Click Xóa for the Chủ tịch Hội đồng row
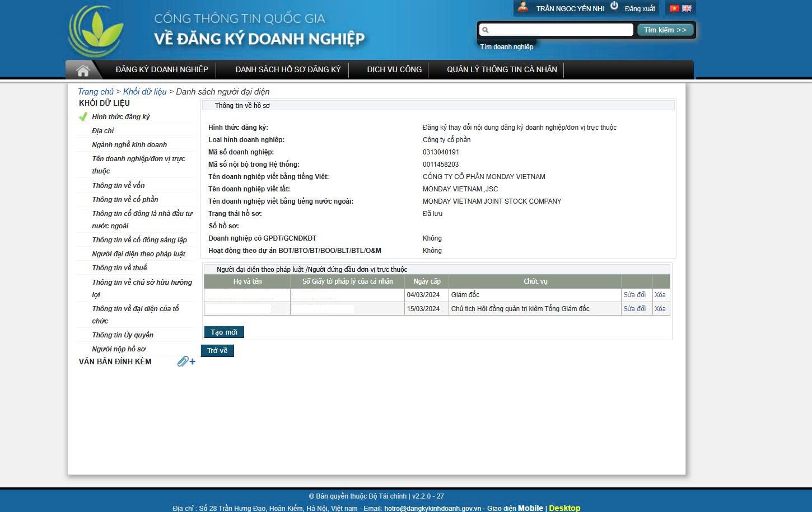Viewport: 812px width, 512px height. 660,309
